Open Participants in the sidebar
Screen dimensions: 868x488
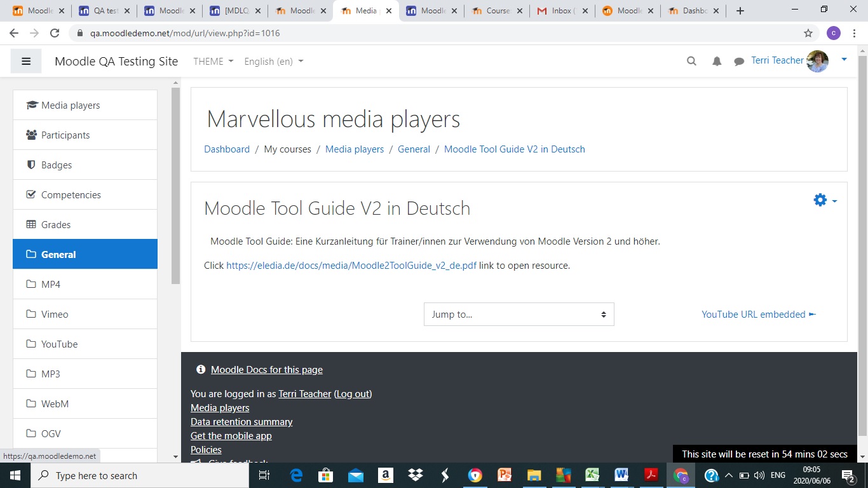coord(85,135)
